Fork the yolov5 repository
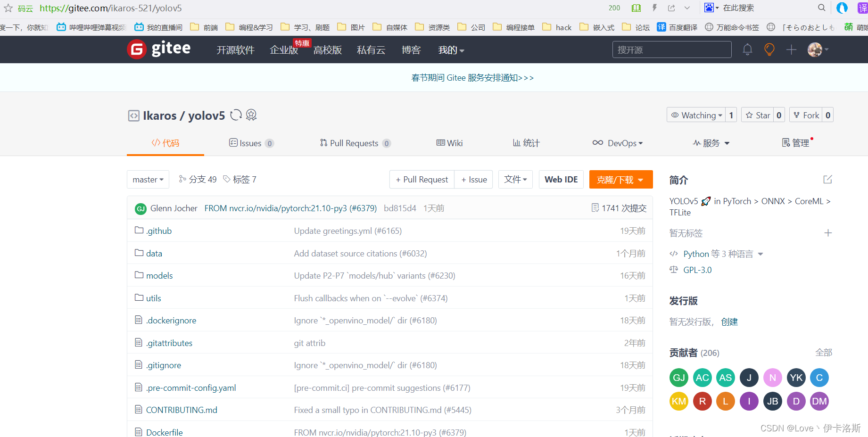 click(806, 115)
